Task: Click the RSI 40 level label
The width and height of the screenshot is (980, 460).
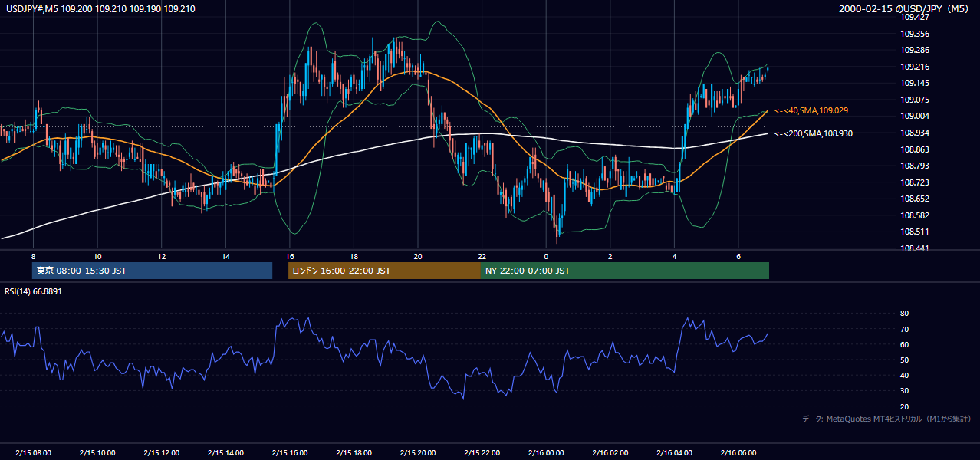Action: (904, 376)
